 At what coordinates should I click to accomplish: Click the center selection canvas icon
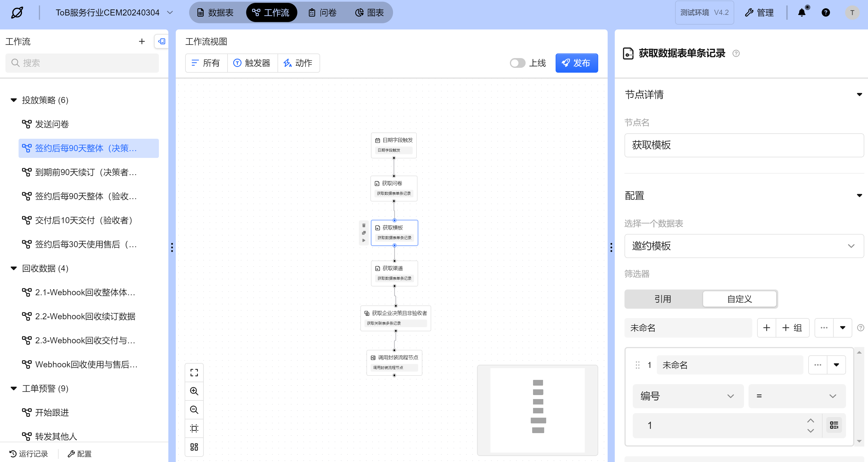[x=194, y=428]
